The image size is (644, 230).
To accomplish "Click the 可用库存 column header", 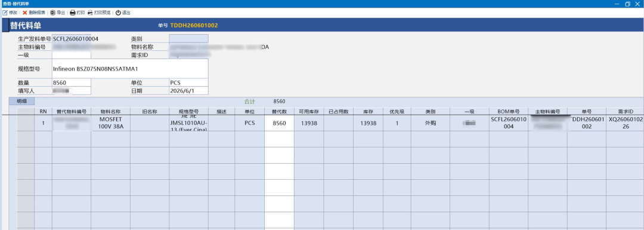I will point(309,112).
